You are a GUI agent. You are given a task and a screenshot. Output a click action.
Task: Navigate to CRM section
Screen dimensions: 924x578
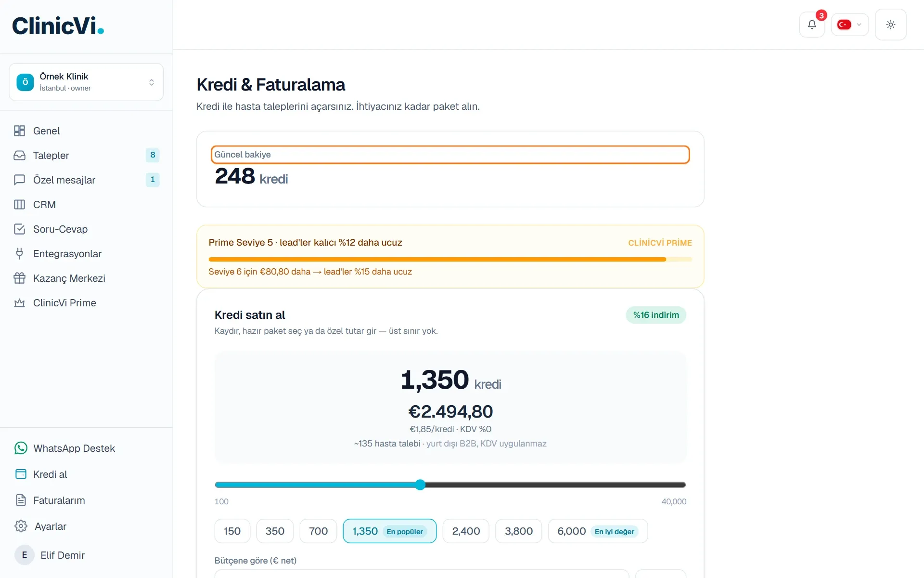[x=86, y=205]
